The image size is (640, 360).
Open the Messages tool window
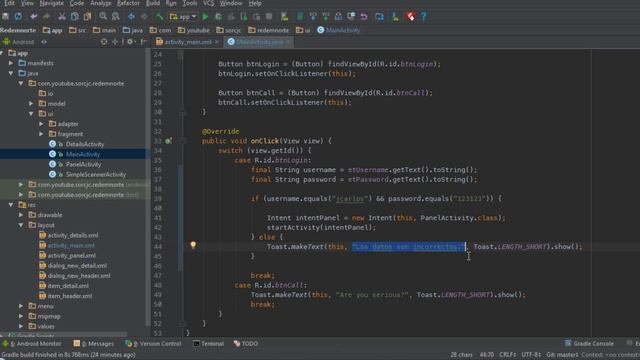94,344
